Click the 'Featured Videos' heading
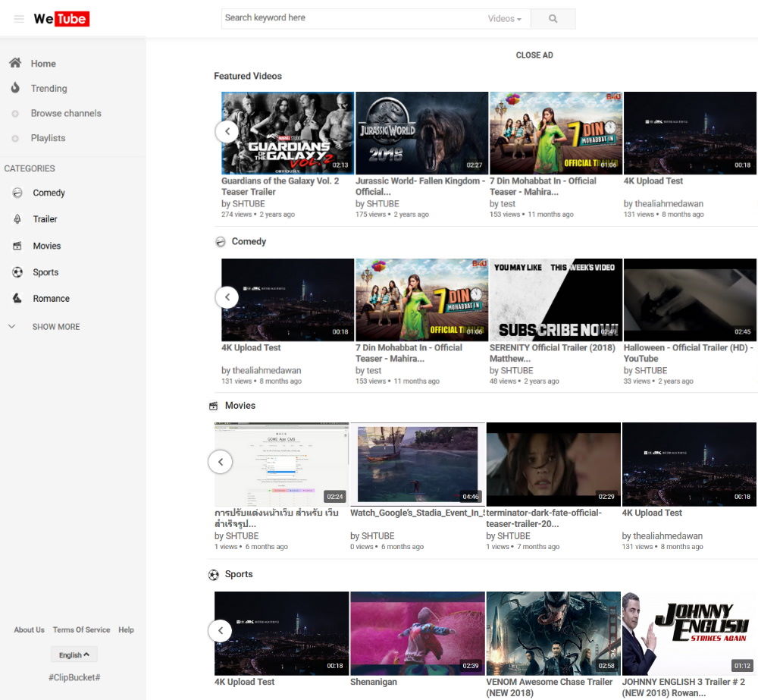The height and width of the screenshot is (700, 758). pos(248,76)
